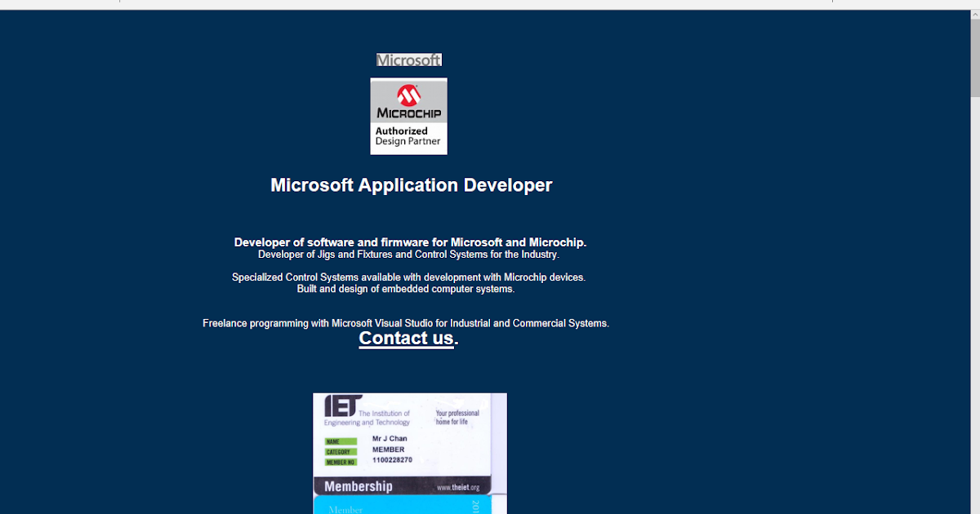Click member number 1100228270 on the card
The image size is (980, 514).
[392, 460]
